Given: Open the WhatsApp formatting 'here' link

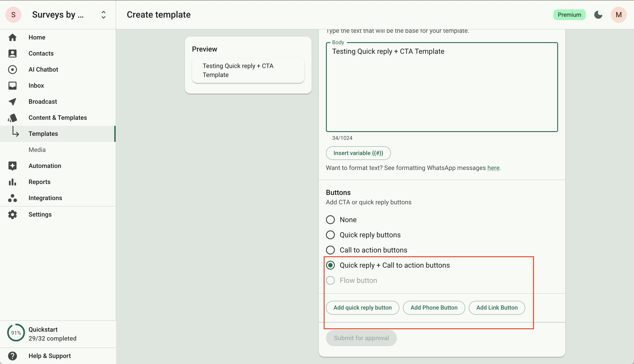Looking at the screenshot, I should pos(493,168).
